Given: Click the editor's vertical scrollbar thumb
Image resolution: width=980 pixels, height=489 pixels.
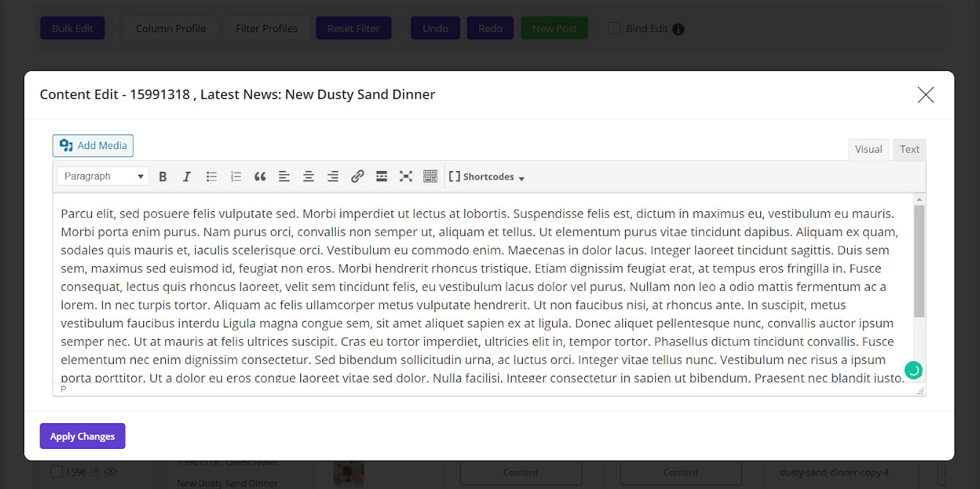Looking at the screenshot, I should pyautogui.click(x=919, y=261).
